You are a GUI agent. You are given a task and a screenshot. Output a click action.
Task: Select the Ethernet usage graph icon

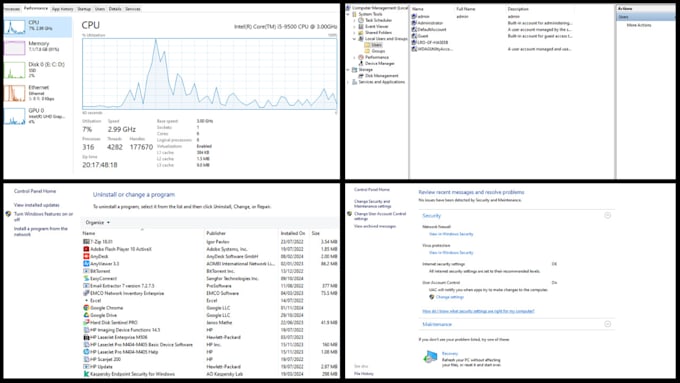15,93
